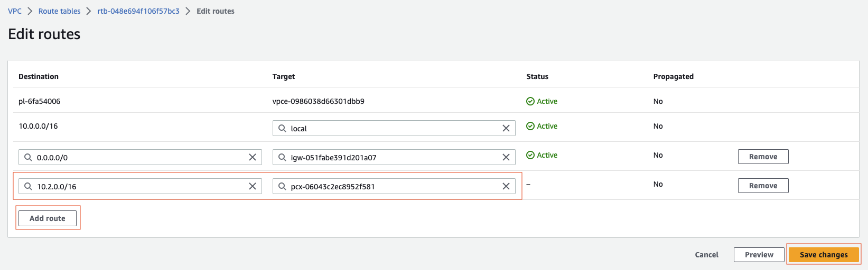The height and width of the screenshot is (270, 868).
Task: Clear the igw-051fabe391d201a07 target field
Action: (x=506, y=157)
